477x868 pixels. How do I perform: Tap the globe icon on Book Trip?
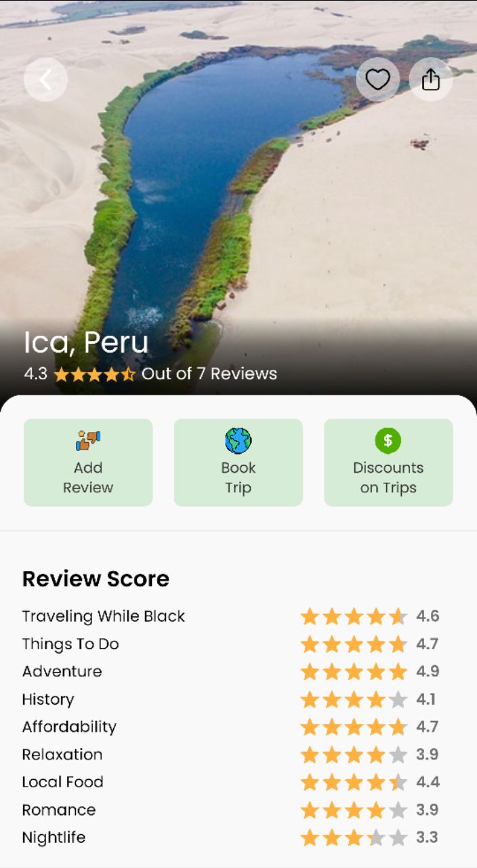click(239, 441)
